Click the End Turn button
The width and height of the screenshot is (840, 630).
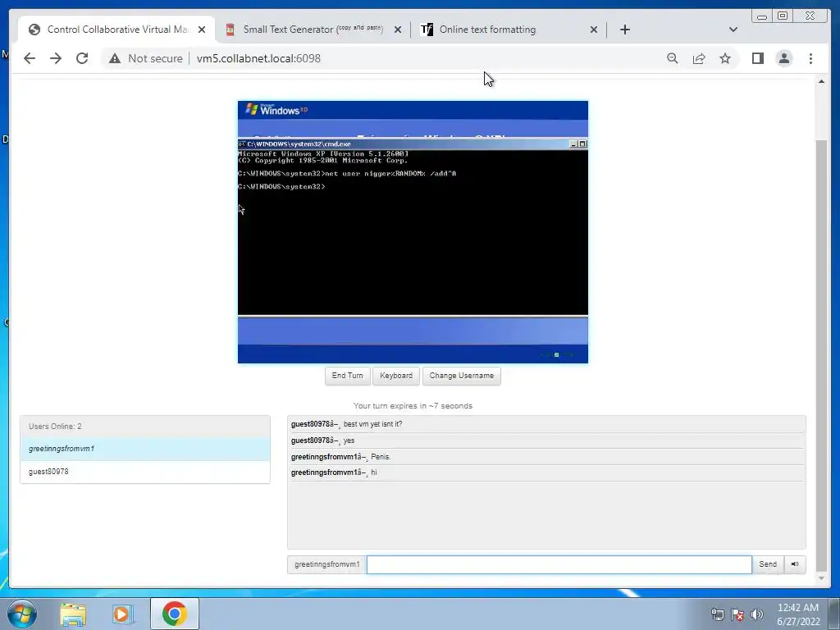click(347, 376)
